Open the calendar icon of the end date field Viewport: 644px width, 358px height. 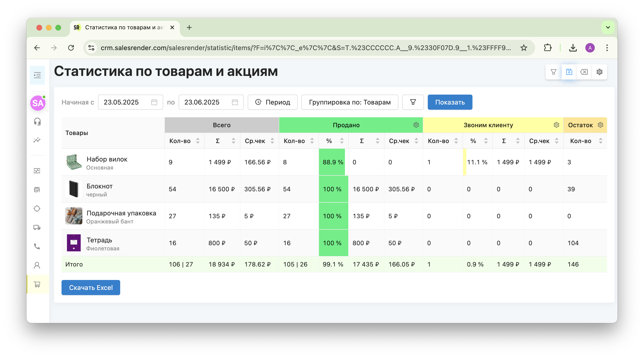click(235, 102)
